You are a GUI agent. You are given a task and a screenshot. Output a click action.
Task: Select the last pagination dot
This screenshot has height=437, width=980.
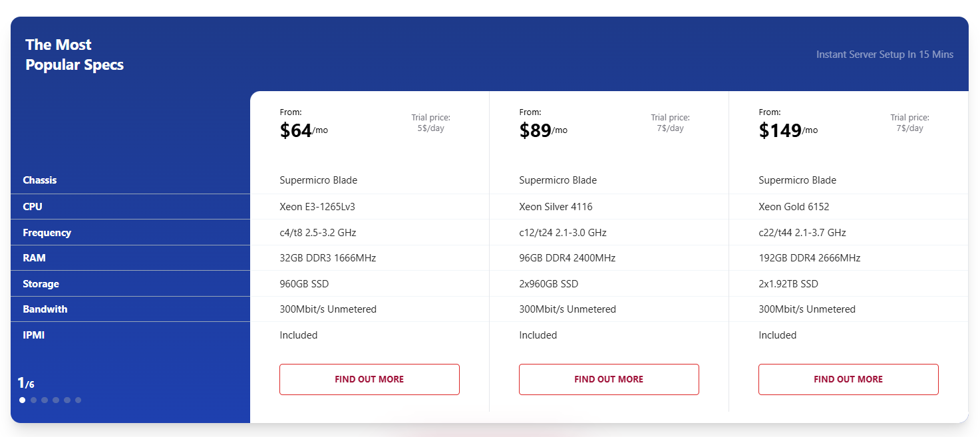(78, 400)
